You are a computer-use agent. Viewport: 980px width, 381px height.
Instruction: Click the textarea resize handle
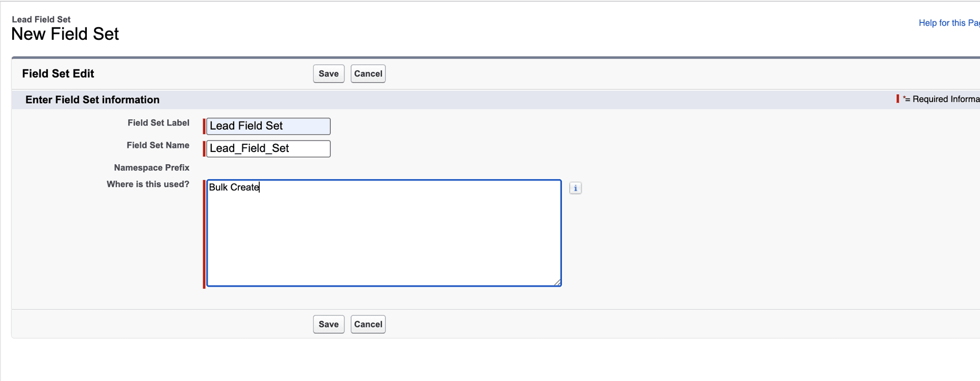557,282
